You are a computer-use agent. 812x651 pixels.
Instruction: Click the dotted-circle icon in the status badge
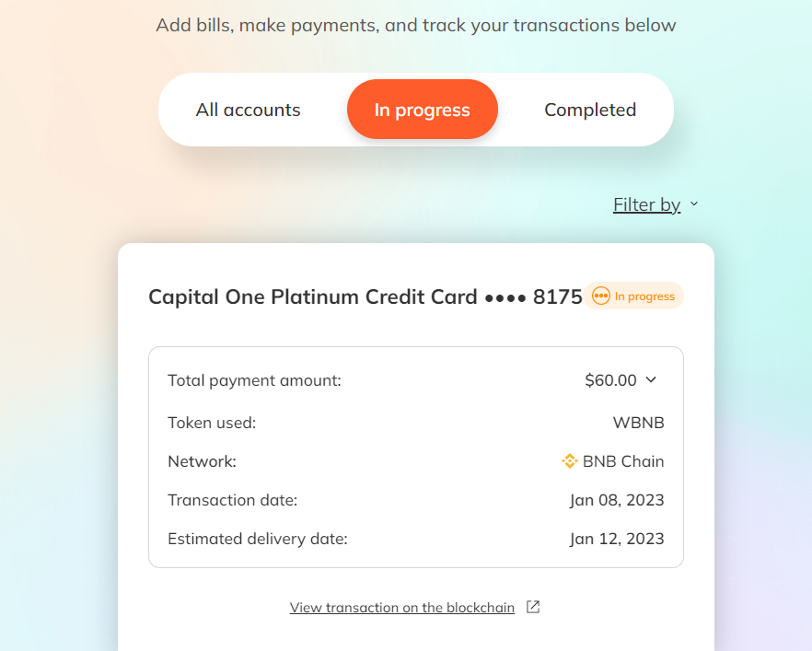(599, 296)
